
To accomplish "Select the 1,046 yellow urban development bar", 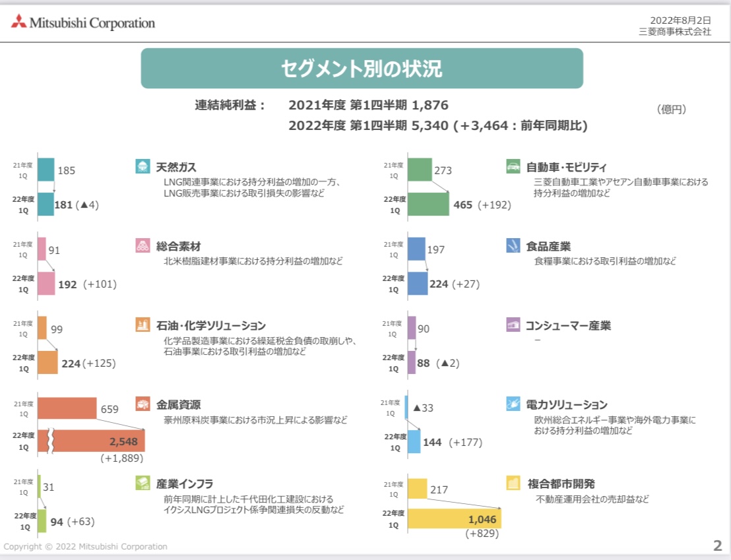I will pyautogui.click(x=455, y=519).
